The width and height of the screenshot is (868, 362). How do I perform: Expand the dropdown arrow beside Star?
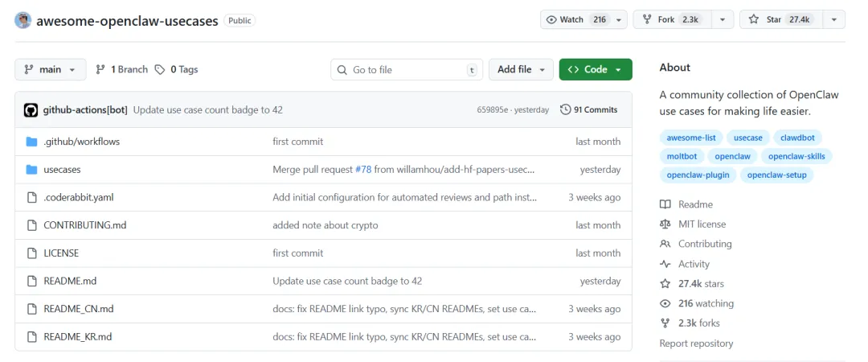coord(833,19)
